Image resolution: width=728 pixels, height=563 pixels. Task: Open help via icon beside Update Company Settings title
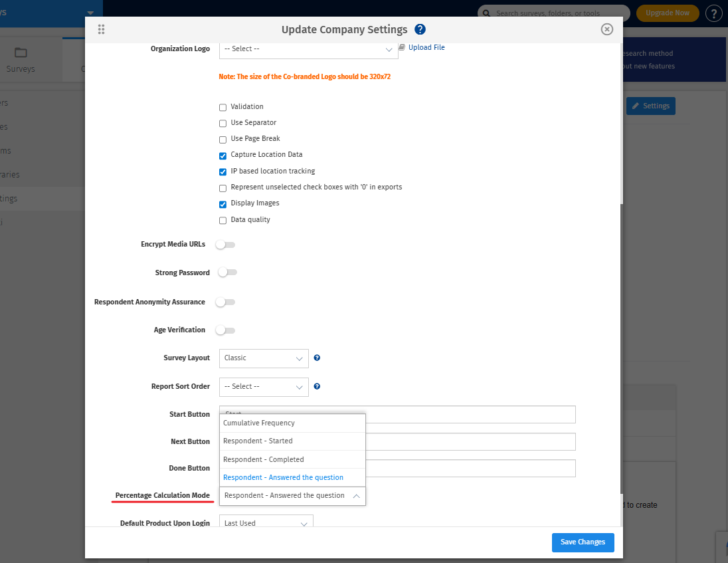click(420, 29)
